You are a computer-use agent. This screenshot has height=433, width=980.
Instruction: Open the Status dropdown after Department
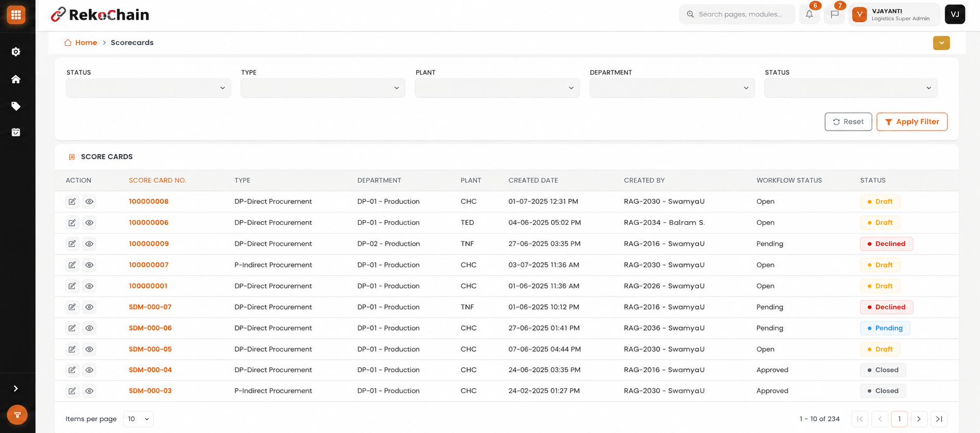pyautogui.click(x=851, y=88)
